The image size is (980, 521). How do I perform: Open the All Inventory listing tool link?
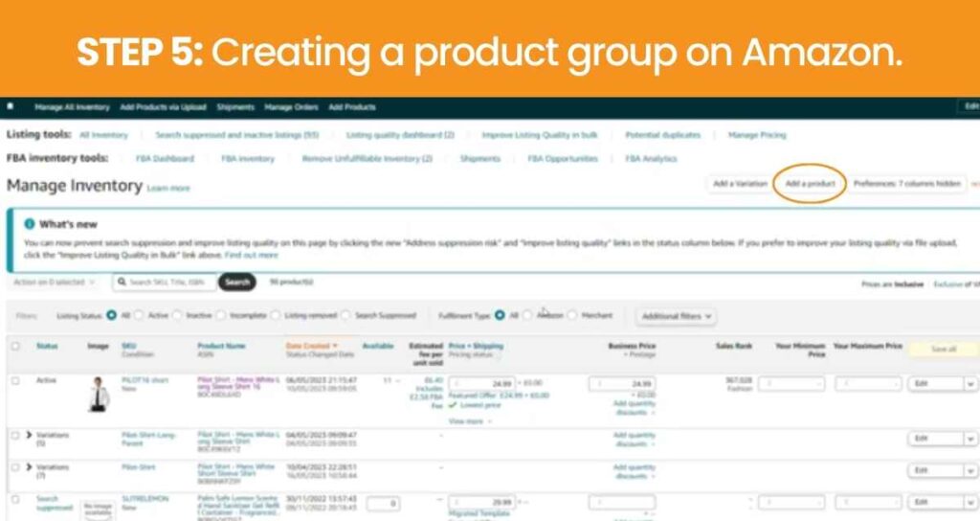103,135
